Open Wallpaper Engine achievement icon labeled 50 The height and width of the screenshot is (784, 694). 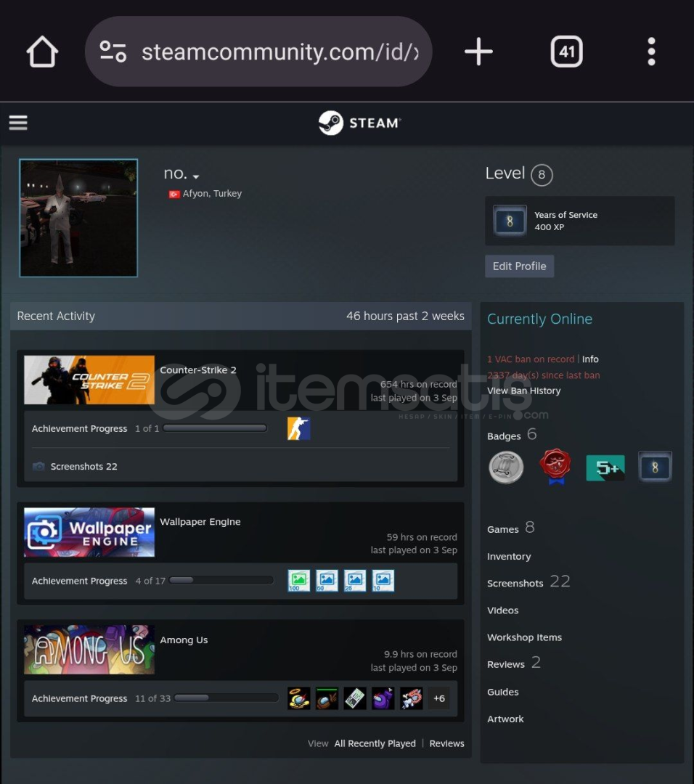coord(327,581)
